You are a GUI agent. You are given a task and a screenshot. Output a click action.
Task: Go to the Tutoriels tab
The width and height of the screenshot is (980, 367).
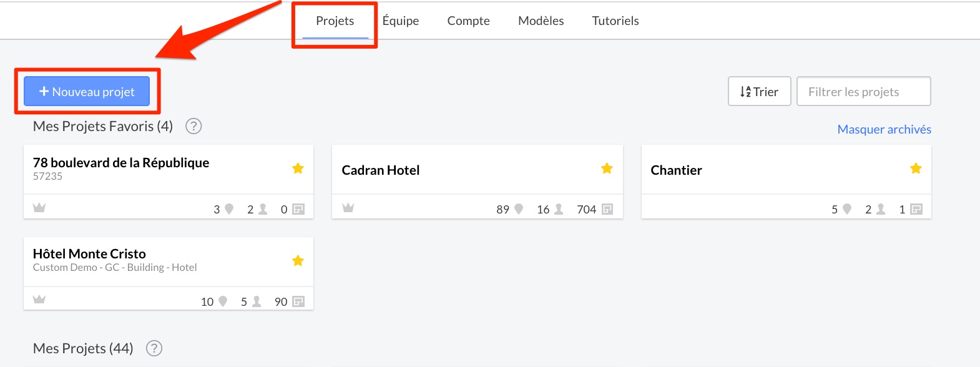pos(615,21)
